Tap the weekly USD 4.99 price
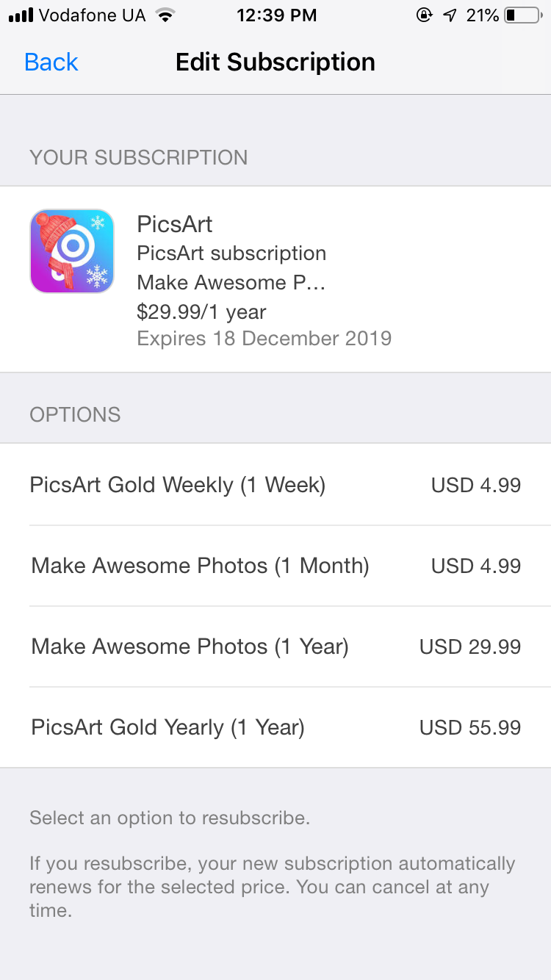The width and height of the screenshot is (551, 980). click(476, 486)
